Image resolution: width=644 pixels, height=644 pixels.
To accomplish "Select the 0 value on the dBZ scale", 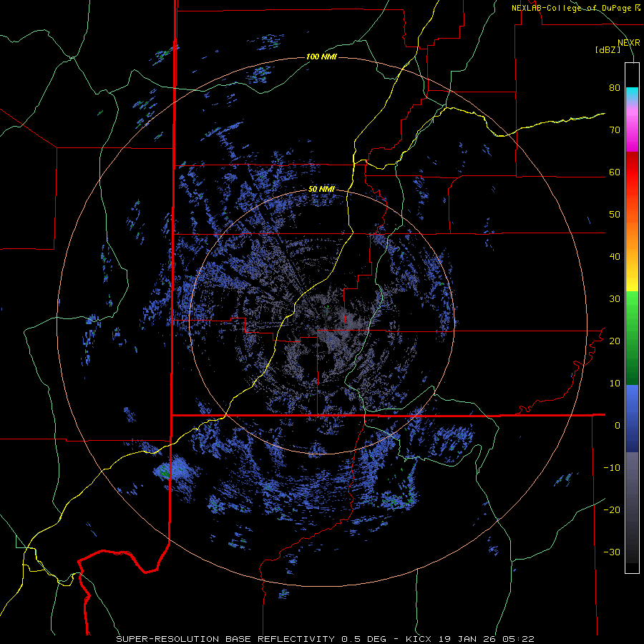I will (618, 426).
